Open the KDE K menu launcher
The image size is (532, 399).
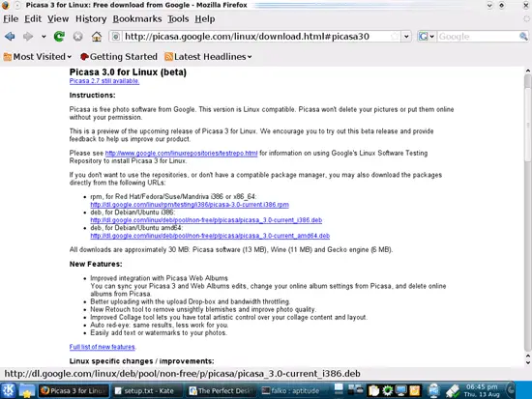[x=8, y=390]
